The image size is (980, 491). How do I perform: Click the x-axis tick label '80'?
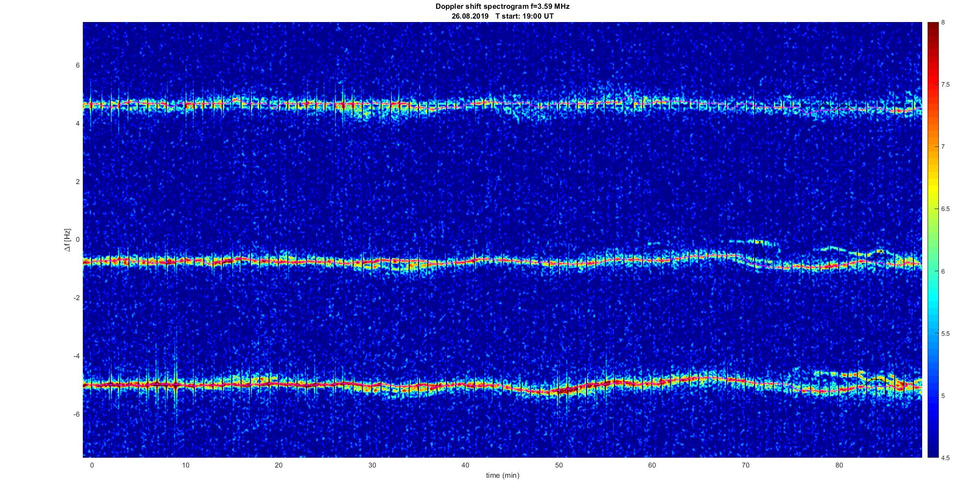tap(839, 465)
